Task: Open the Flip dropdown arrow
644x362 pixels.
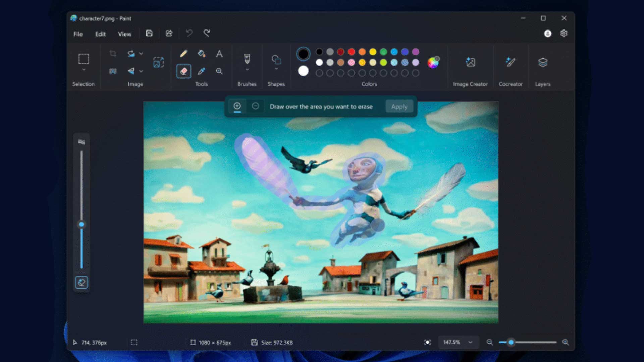Action: tap(141, 71)
